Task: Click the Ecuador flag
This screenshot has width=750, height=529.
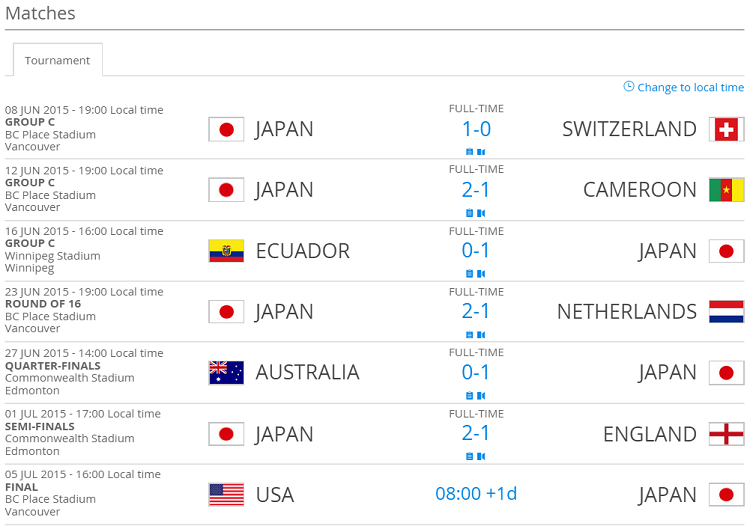Action: click(x=226, y=251)
